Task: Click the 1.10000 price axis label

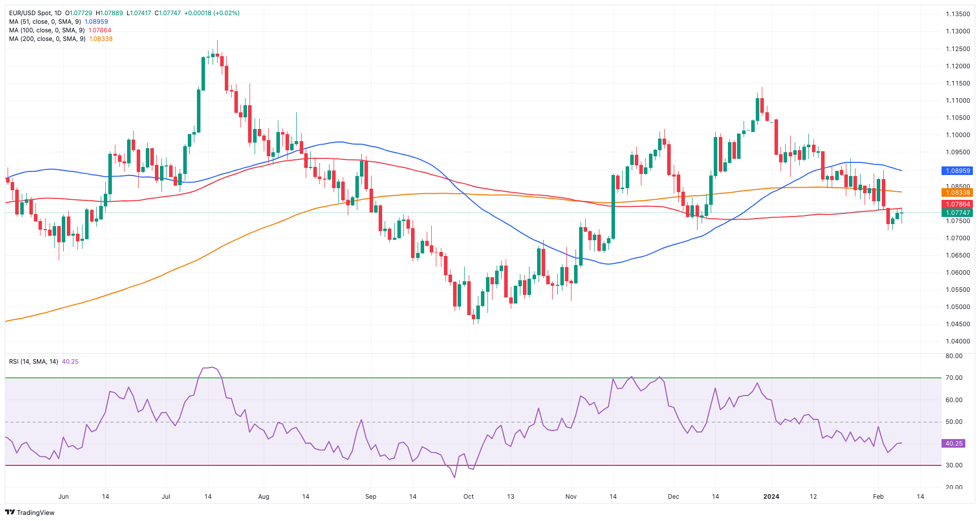Action: [x=958, y=135]
